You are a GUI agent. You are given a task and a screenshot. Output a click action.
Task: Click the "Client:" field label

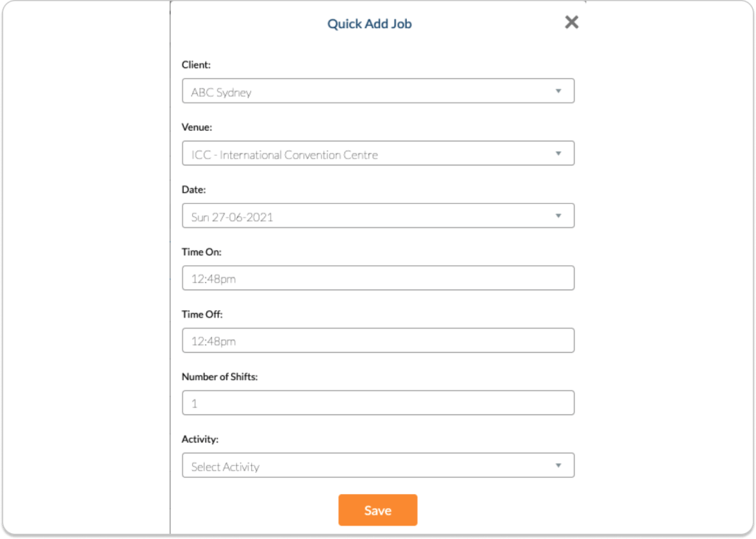coord(196,65)
